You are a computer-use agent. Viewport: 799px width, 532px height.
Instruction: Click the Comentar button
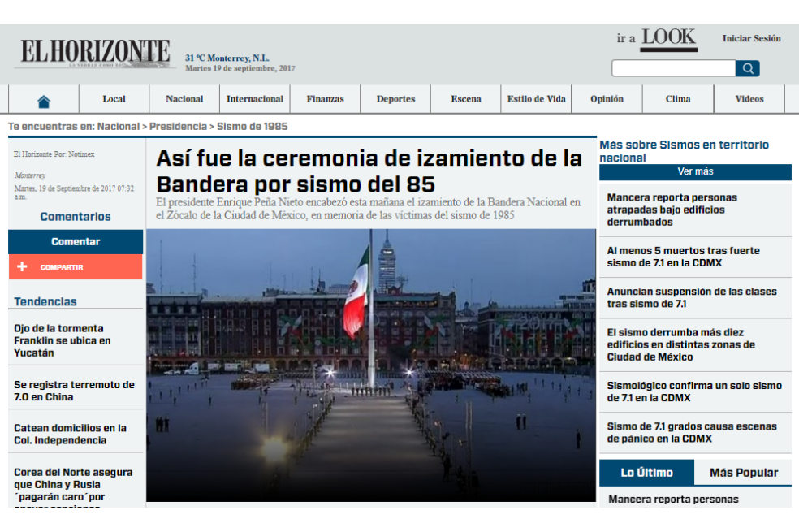point(76,241)
